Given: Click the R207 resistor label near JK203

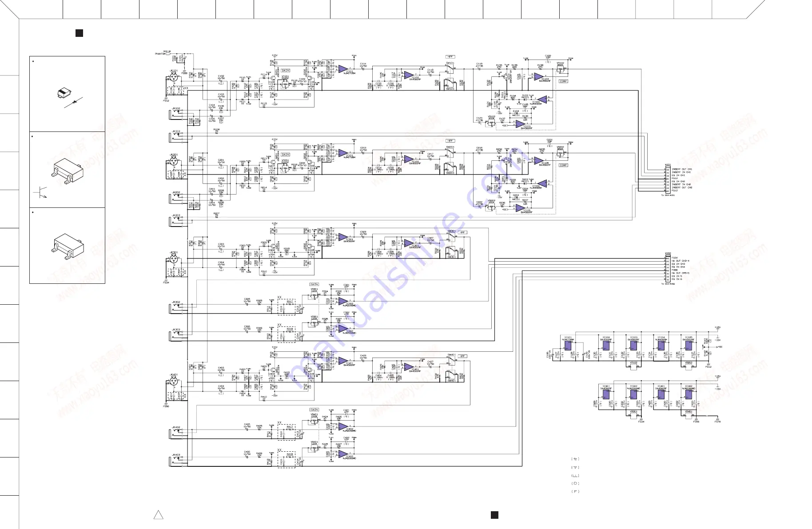Looking at the screenshot, I should click(216, 213).
